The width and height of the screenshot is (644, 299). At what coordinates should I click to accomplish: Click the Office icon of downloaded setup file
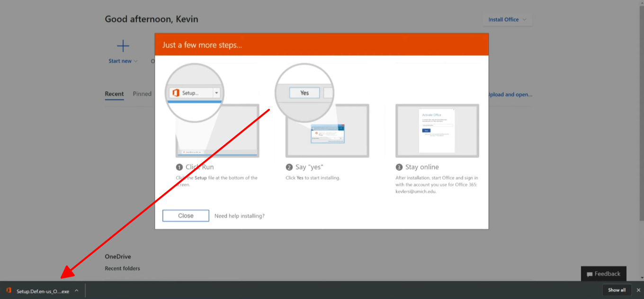tap(9, 290)
